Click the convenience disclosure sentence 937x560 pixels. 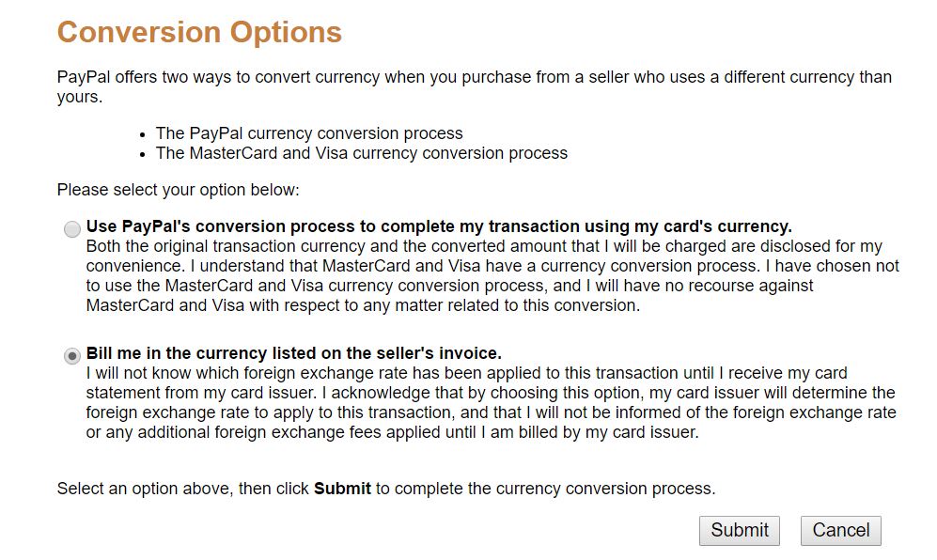click(470, 245)
